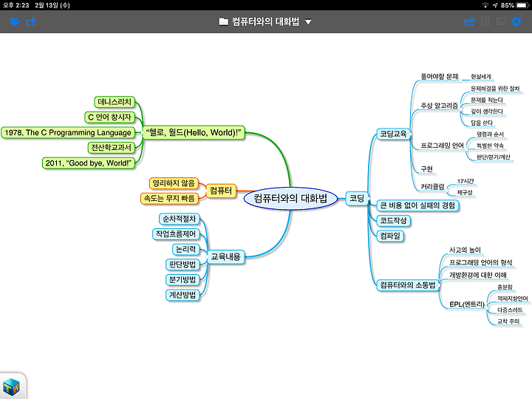This screenshot has width=532, height=399.
Task: Click the 17시간 text
Action: (465, 181)
